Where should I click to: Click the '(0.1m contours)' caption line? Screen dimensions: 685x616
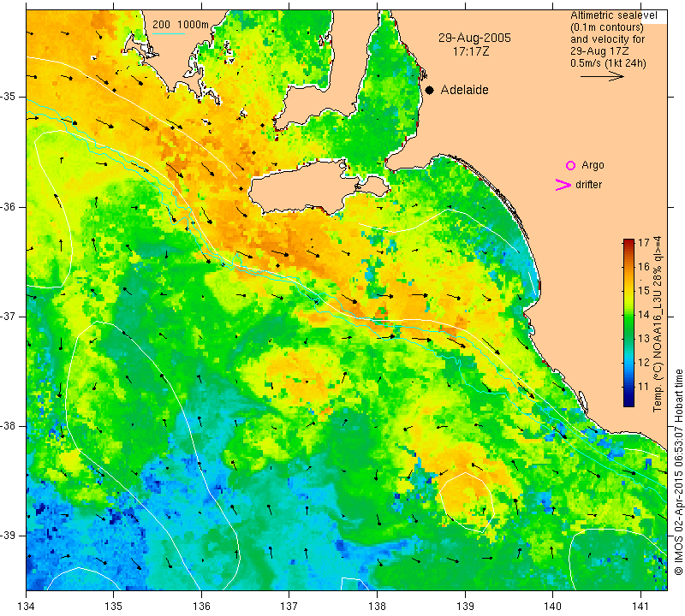coord(607,27)
